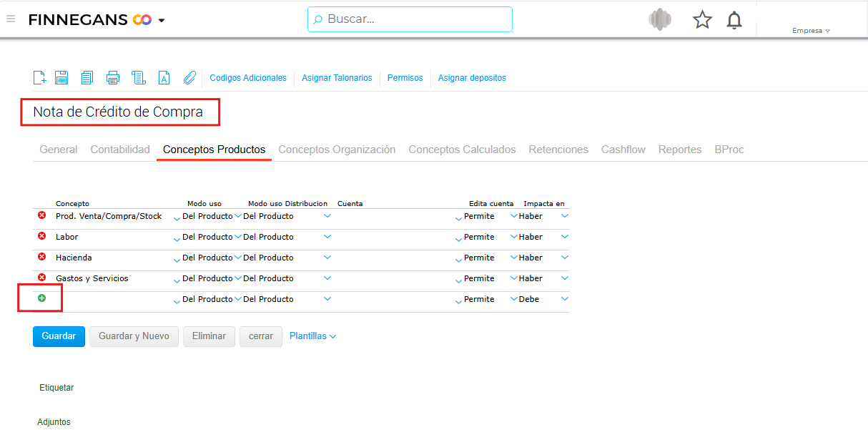Image resolution: width=868 pixels, height=430 pixels.
Task: Open the Conceptos Calculados tab
Action: (462, 150)
